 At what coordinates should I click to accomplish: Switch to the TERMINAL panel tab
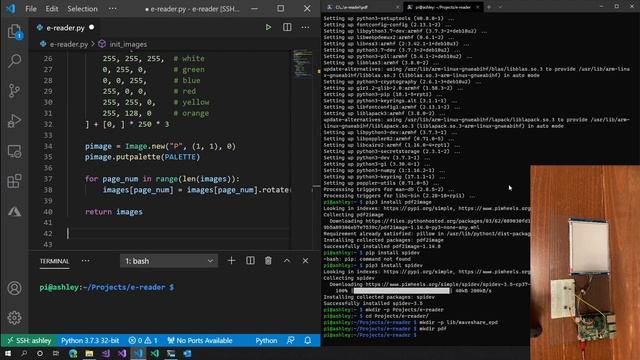tap(54, 261)
